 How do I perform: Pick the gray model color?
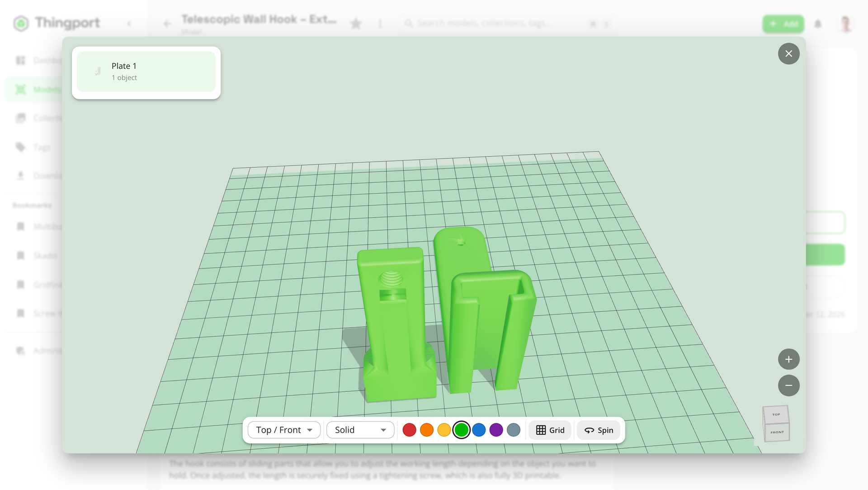coord(514,430)
